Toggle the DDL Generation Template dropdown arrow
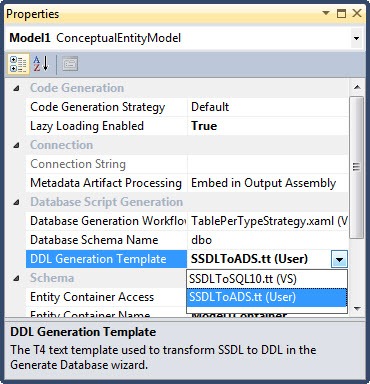This screenshot has height=384, width=370. click(x=339, y=259)
